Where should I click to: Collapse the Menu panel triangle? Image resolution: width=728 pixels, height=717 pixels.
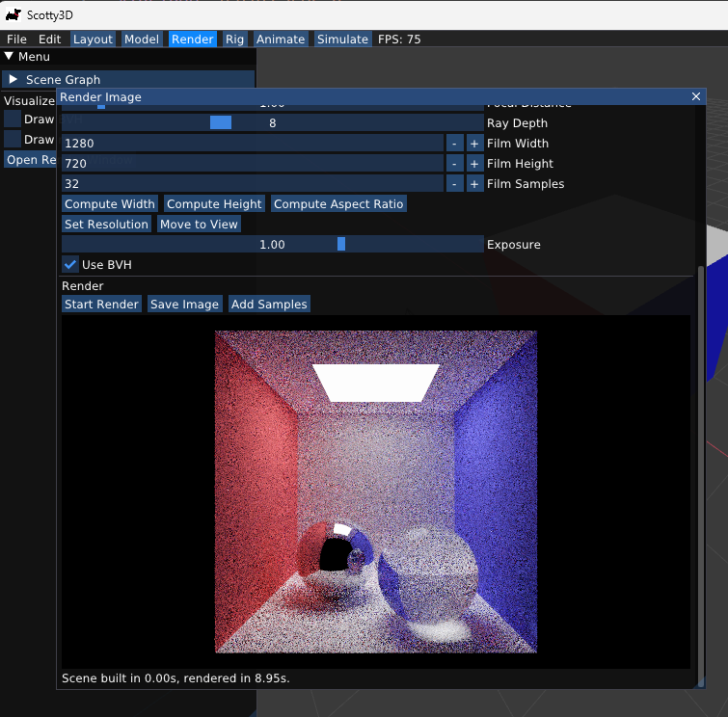point(10,57)
